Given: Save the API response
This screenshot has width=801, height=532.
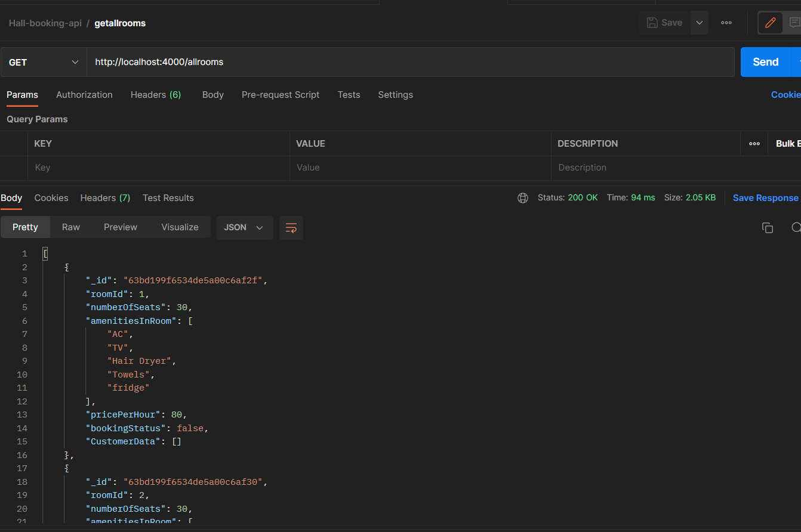Looking at the screenshot, I should (x=766, y=197).
